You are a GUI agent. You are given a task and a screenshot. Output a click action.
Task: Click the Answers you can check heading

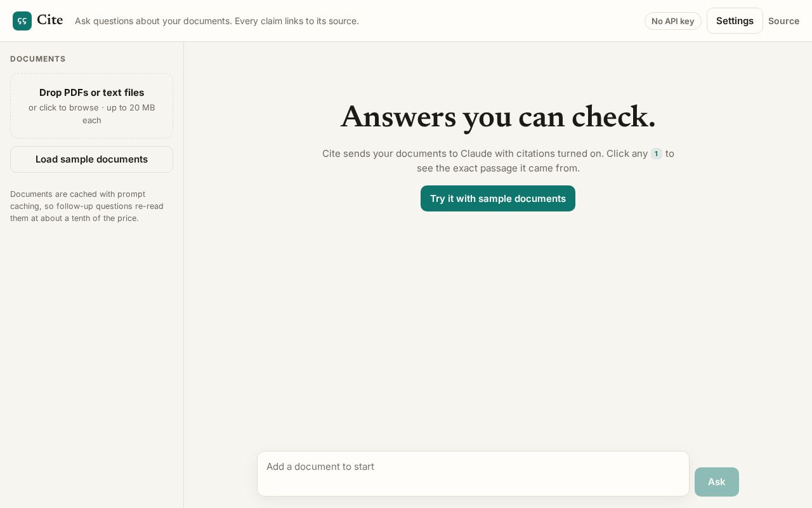[x=498, y=117]
